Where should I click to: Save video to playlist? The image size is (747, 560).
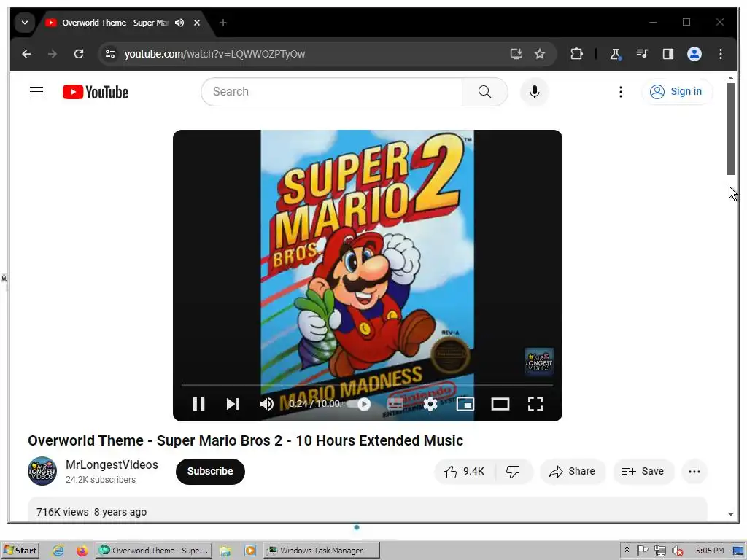(643, 472)
